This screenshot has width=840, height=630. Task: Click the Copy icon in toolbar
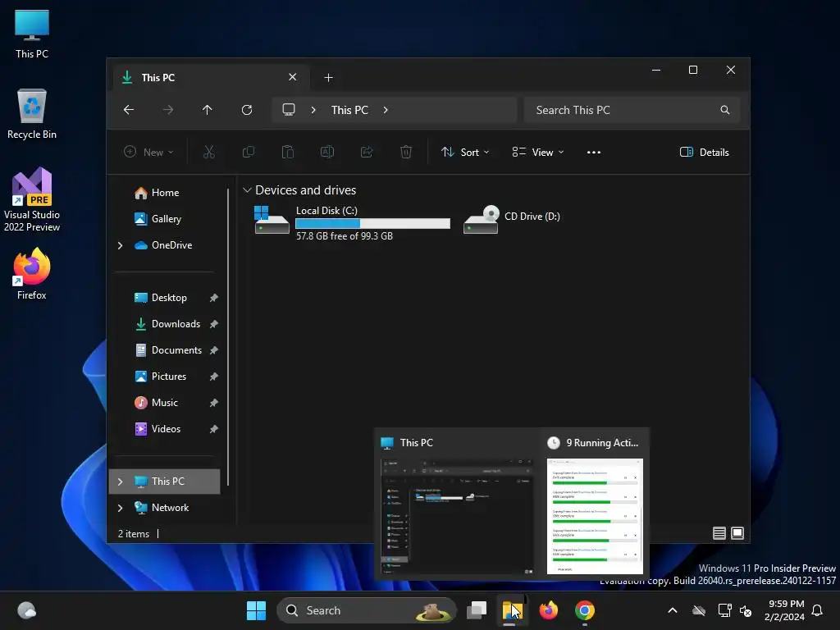click(248, 152)
